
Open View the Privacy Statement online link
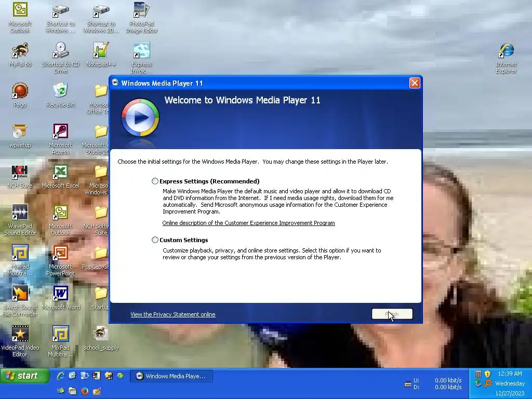click(172, 314)
